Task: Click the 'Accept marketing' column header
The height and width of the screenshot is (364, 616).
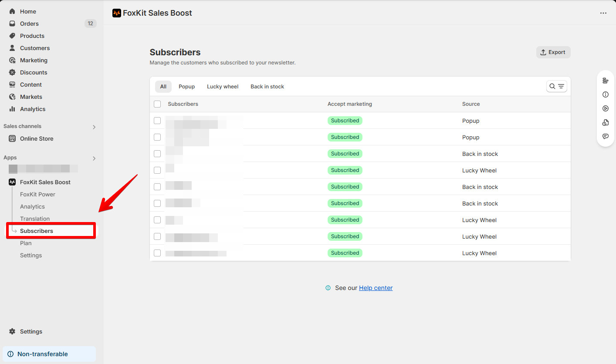Action: pyautogui.click(x=350, y=104)
